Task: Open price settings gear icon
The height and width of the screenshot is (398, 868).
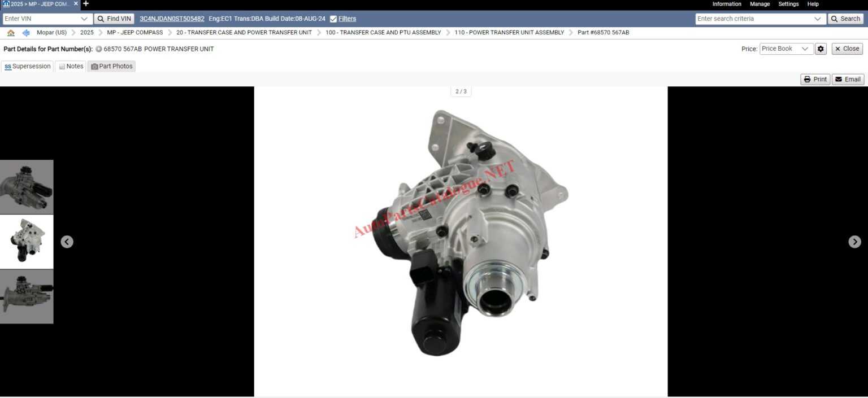Action: pyautogui.click(x=821, y=49)
